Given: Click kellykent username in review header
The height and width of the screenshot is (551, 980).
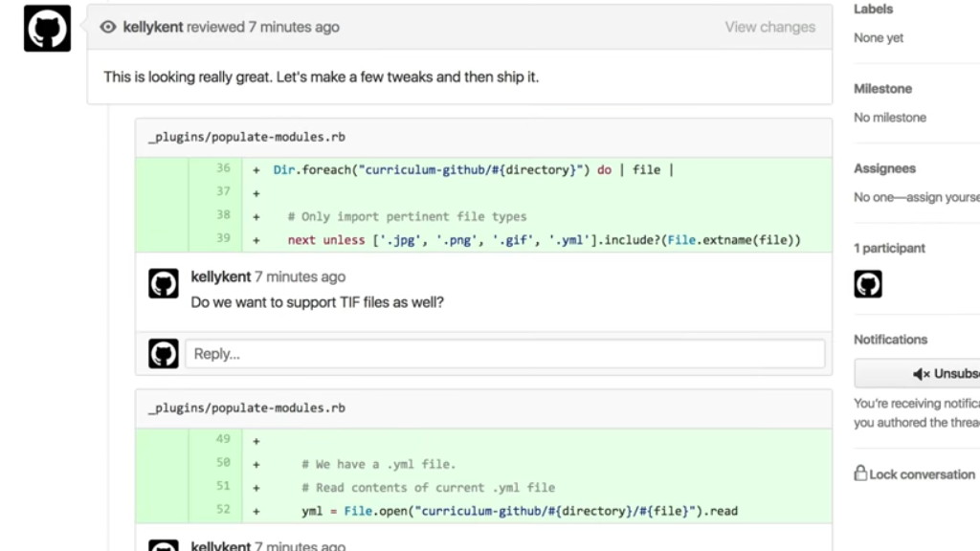Looking at the screenshot, I should (153, 28).
